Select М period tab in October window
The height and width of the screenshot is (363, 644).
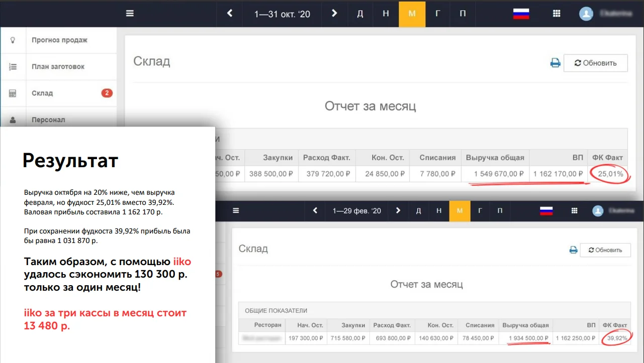click(x=412, y=14)
